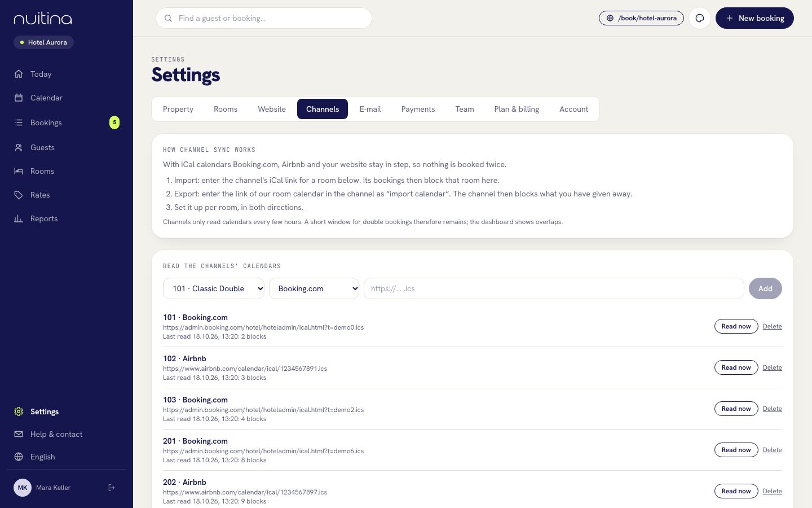The width and height of the screenshot is (812, 508).
Task: Open Reports via the bar chart icon
Action: 19,218
